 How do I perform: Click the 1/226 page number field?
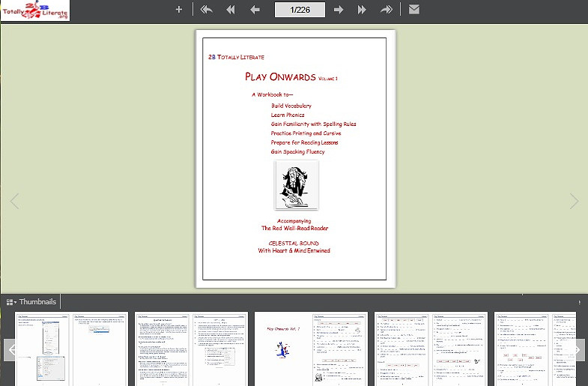(300, 10)
